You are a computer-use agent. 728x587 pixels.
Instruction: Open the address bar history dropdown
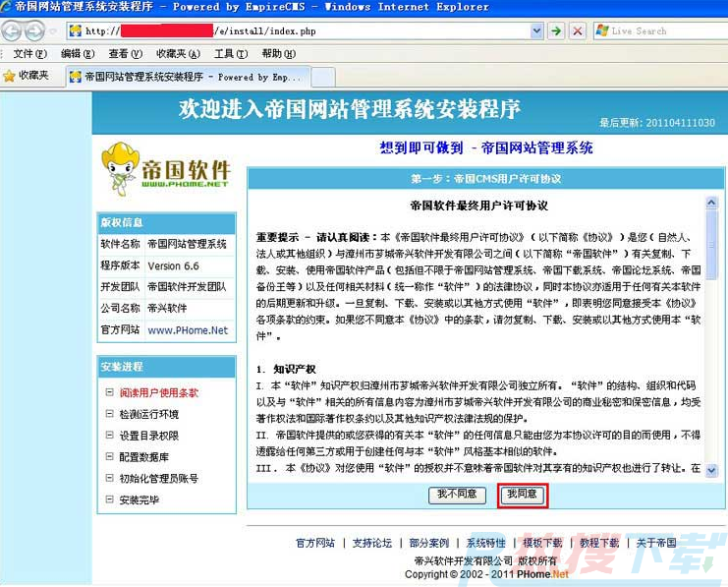coord(536,31)
